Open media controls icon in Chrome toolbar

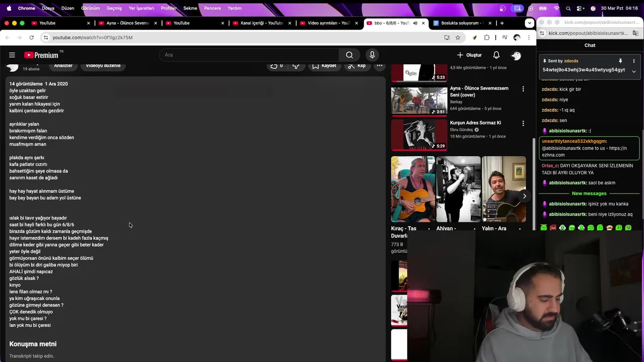tap(505, 37)
